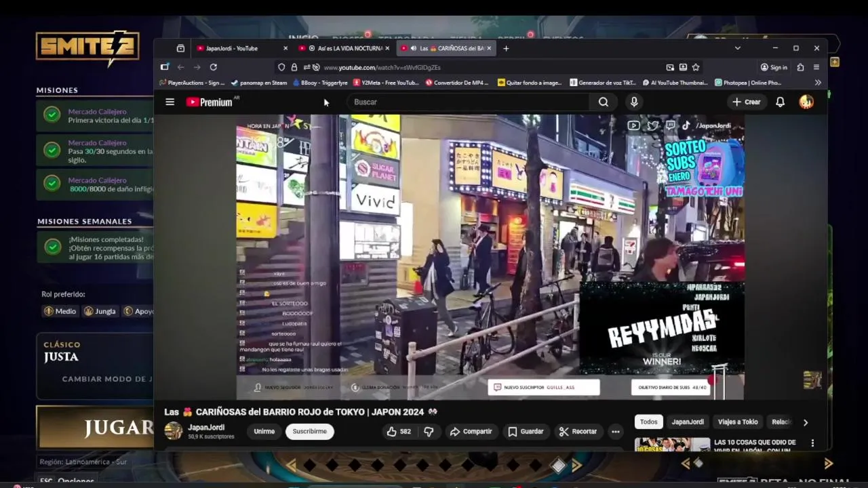Viewport: 868px width, 488px height.
Task: Click Cambiar modo de juego in Smite
Action: (x=107, y=379)
